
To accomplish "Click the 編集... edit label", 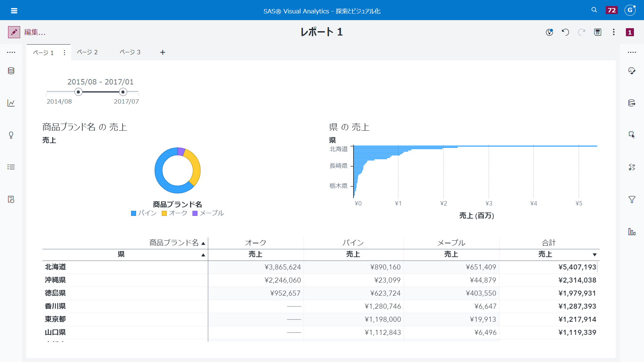I will point(35,32).
